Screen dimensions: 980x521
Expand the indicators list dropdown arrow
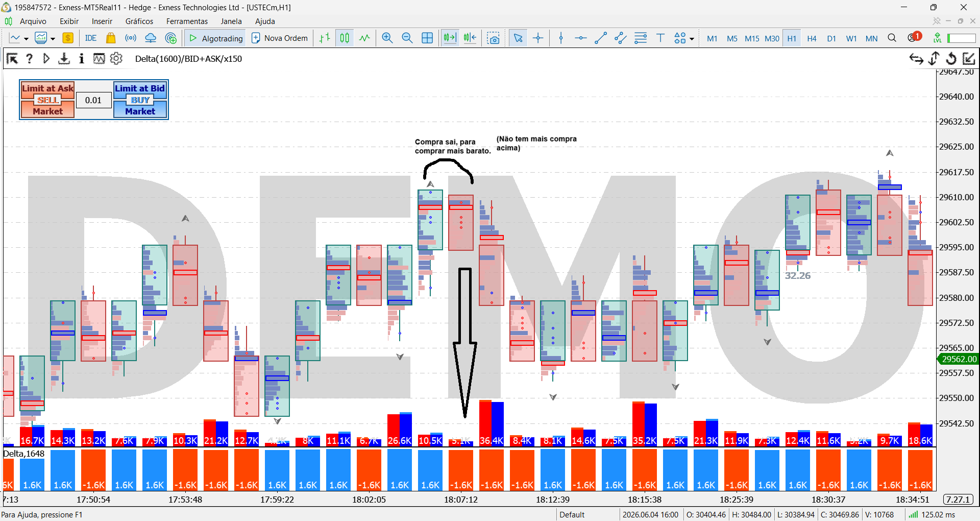pos(53,39)
